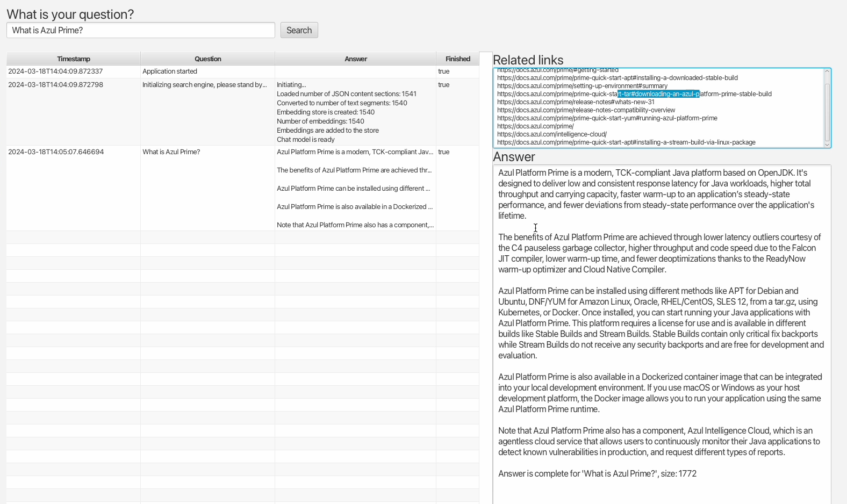Select the 'Initializing search engine' row
Image resolution: width=847 pixels, height=504 pixels.
pos(243,112)
